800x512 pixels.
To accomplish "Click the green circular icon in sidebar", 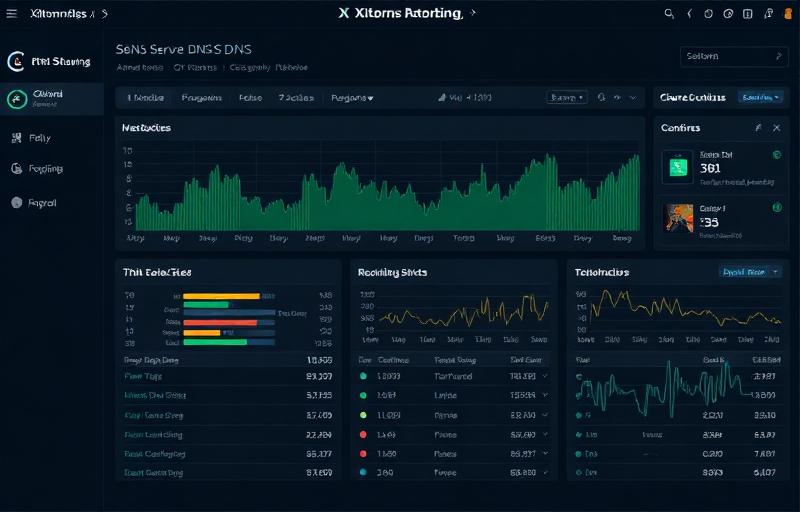I will (16, 98).
